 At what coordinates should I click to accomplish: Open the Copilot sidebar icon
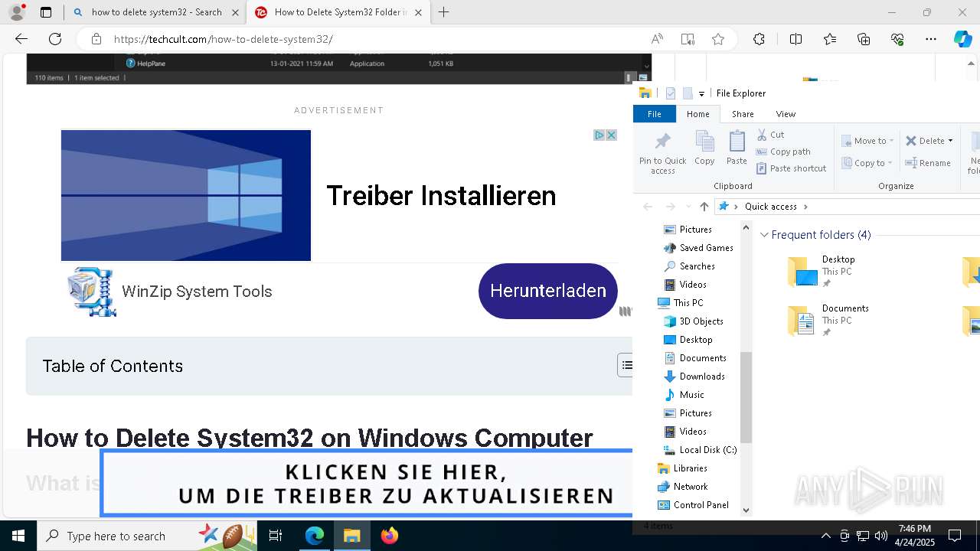click(x=962, y=39)
